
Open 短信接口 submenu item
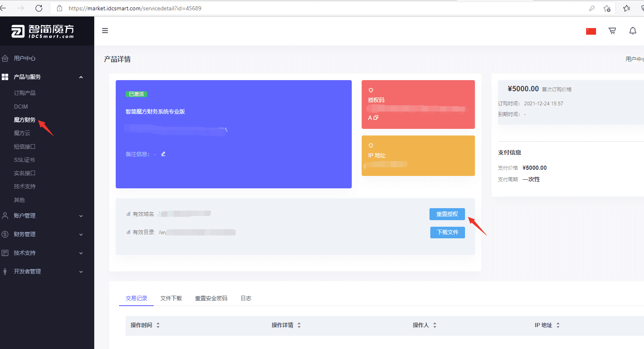click(x=25, y=147)
